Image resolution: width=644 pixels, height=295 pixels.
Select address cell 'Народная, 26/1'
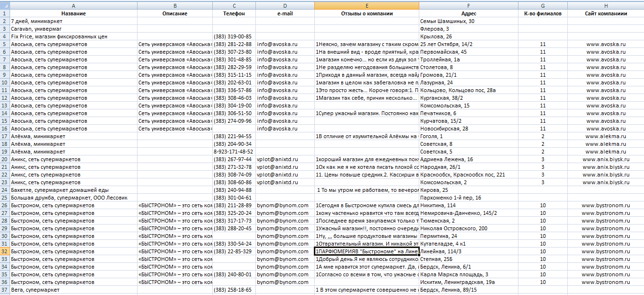(468, 167)
